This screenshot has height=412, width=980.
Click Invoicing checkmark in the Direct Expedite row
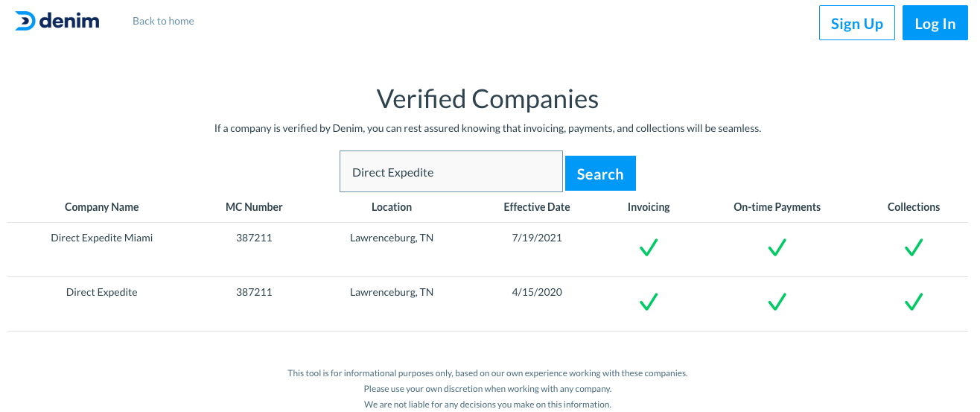(x=649, y=302)
